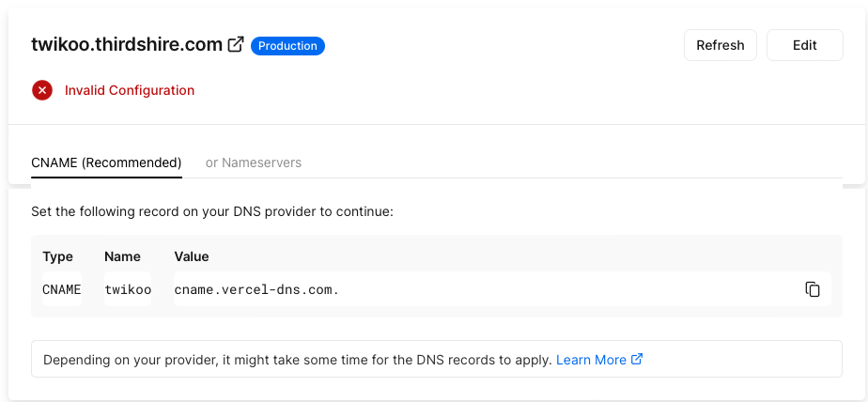The image size is (868, 402).
Task: Open the Edit domain button
Action: pos(804,45)
